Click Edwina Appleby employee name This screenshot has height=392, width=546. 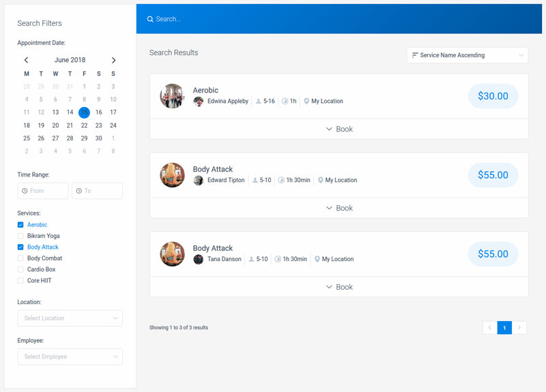[228, 101]
